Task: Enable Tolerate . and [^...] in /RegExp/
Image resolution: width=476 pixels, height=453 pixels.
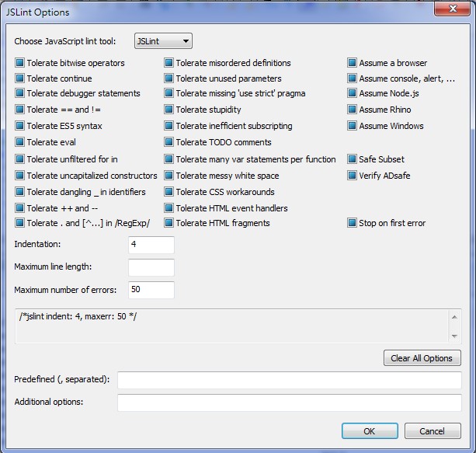Action: (x=19, y=223)
